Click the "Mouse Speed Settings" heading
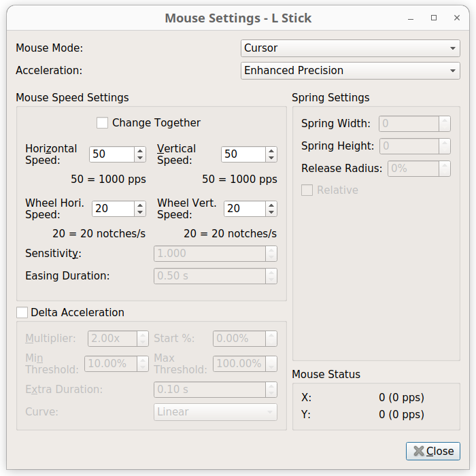This screenshot has height=476, width=476. (x=72, y=98)
